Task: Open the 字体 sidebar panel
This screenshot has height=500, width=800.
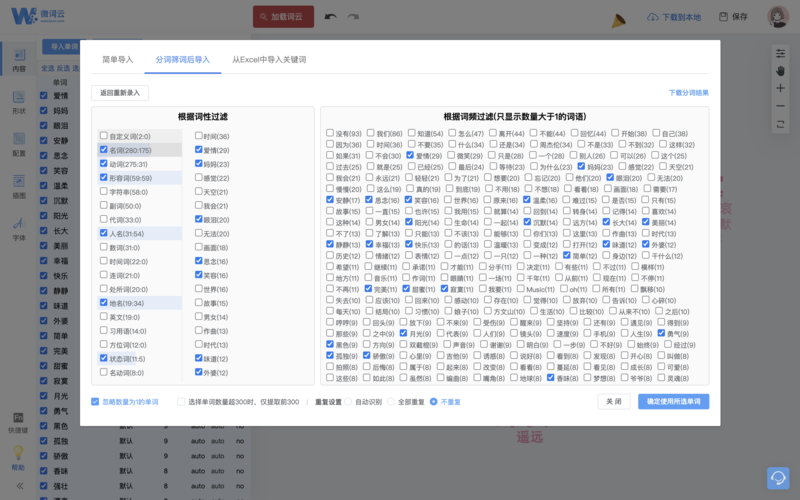Action: (19, 229)
